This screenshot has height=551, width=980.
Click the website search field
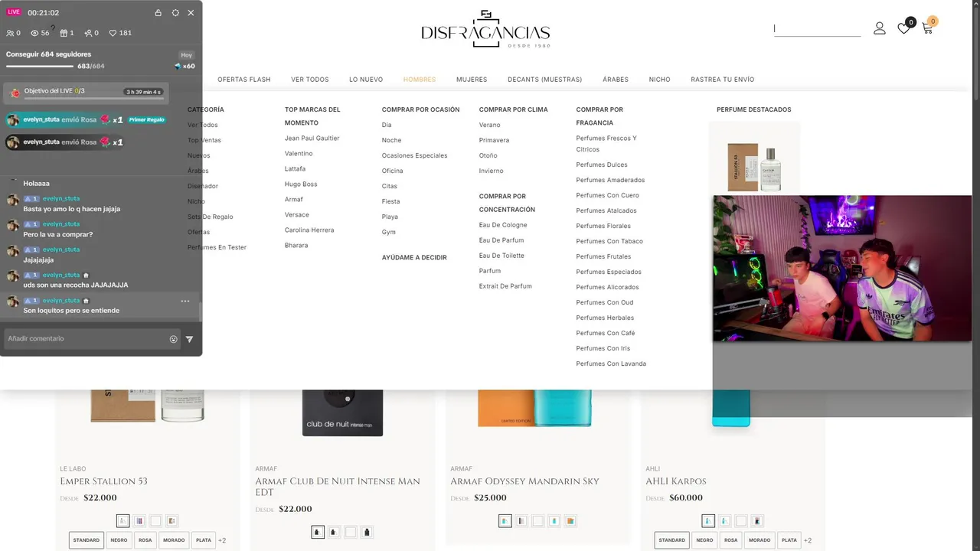click(x=817, y=29)
